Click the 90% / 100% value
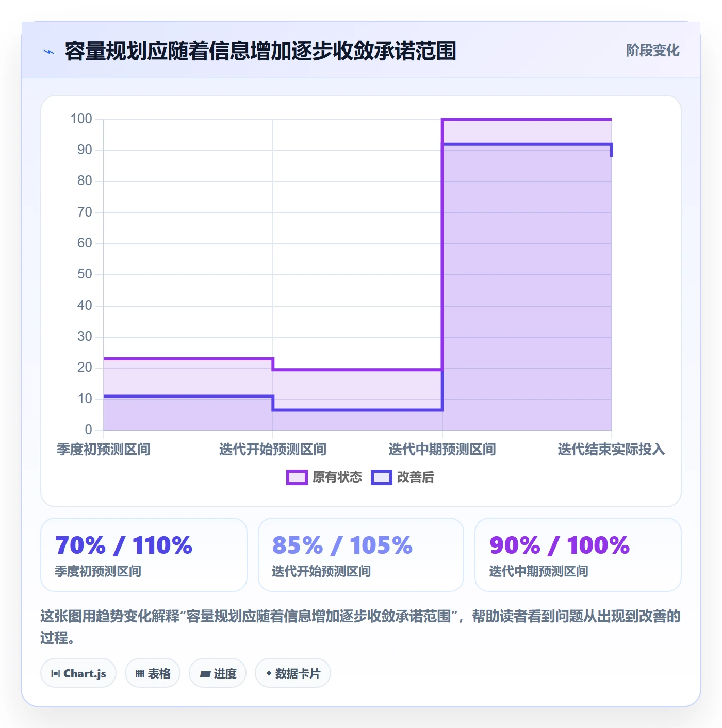Viewport: 722px width, 728px height. (560, 545)
